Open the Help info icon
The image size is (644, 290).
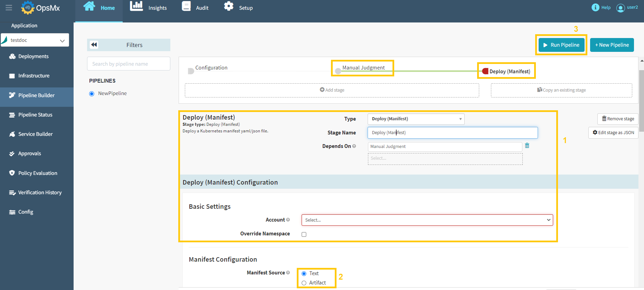click(595, 7)
